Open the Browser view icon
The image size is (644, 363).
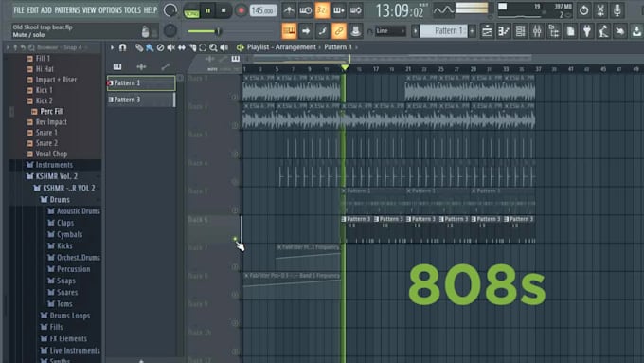554,31
